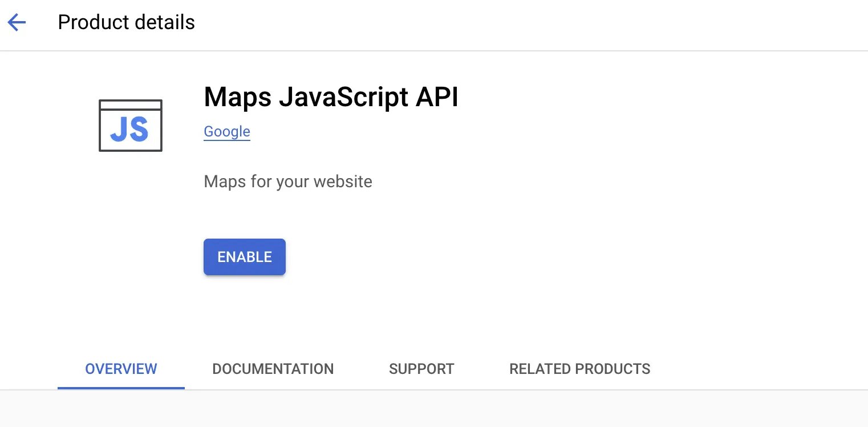Screen dimensions: 868x427
Task: Click the product thumbnail for Maps JavaScript API
Action: tap(130, 126)
